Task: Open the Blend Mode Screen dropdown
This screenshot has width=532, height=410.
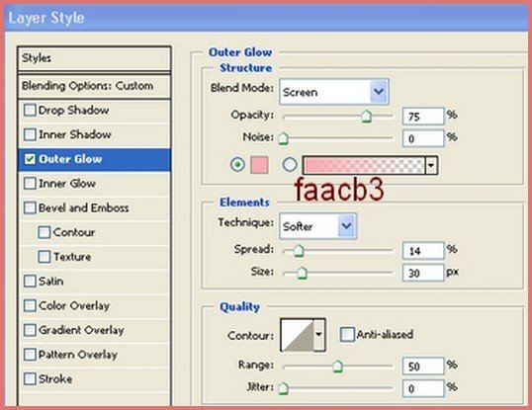Action: coord(334,92)
